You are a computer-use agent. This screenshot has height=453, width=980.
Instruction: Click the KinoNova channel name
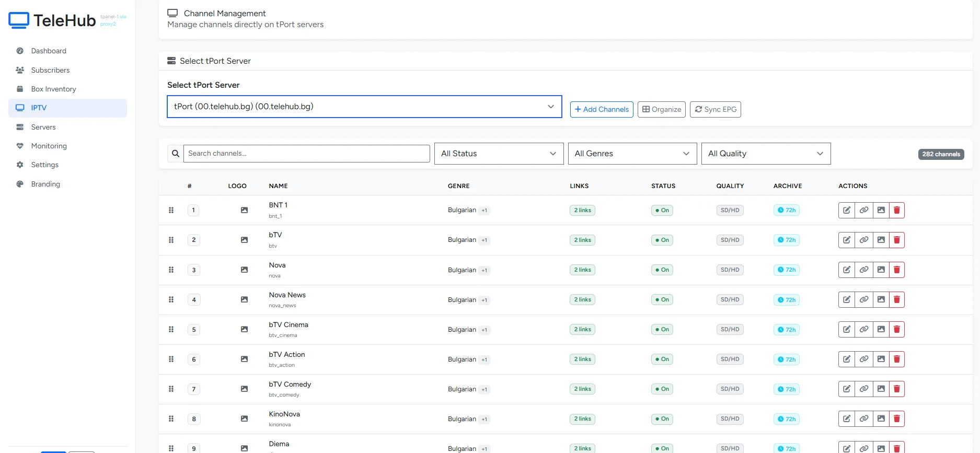point(284,414)
